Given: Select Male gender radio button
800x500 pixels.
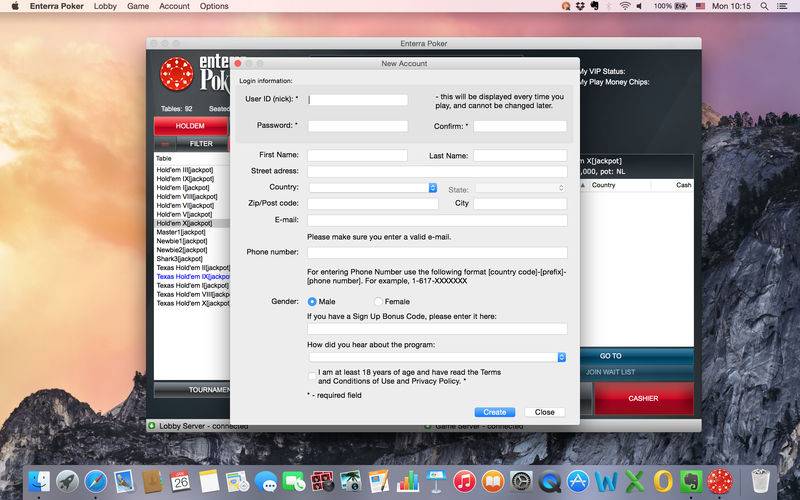Looking at the screenshot, I should (312, 302).
